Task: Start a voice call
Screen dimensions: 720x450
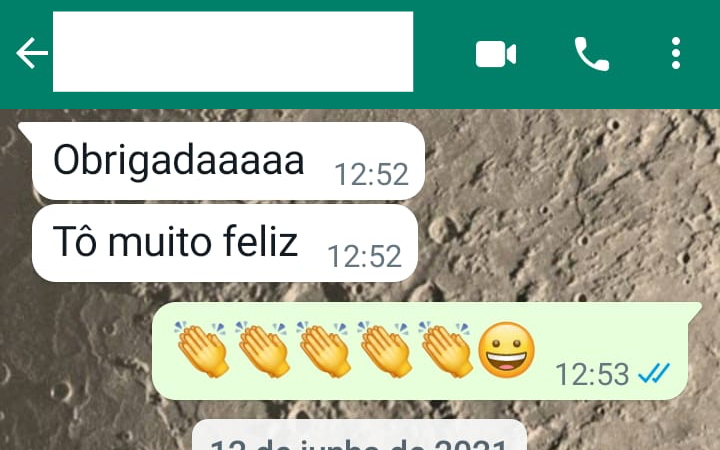Action: click(592, 54)
